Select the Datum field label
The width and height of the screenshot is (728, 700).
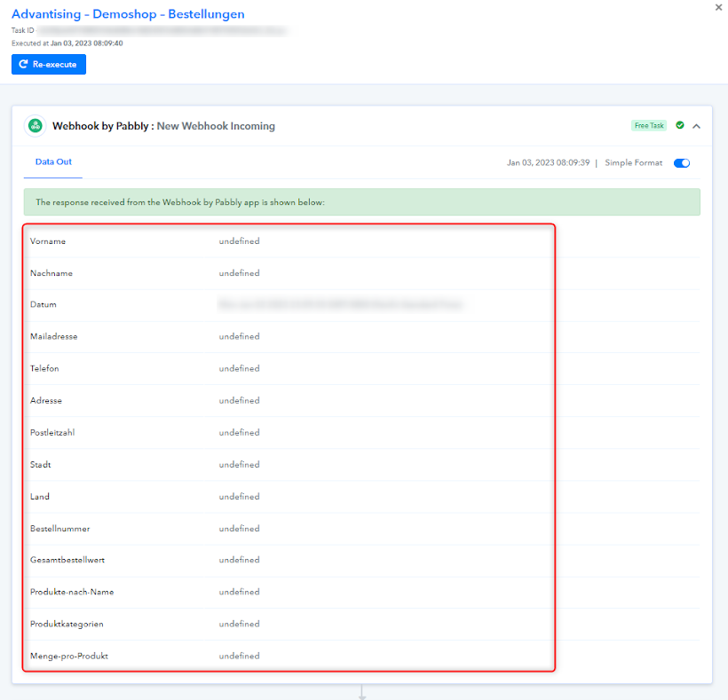pos(44,304)
